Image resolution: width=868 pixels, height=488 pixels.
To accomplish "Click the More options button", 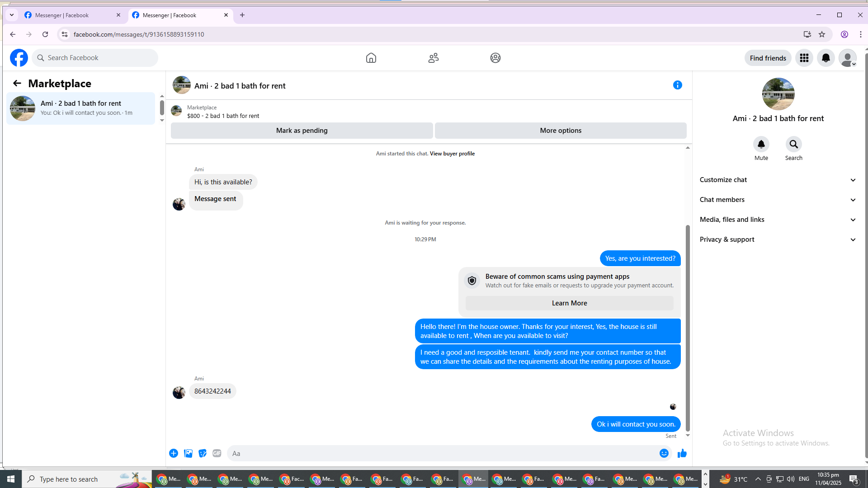I will (x=561, y=131).
